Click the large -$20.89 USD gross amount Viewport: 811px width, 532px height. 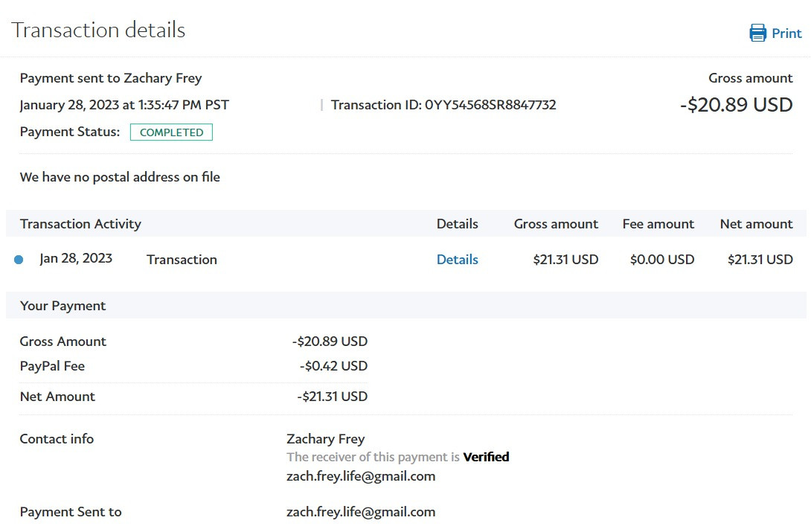click(736, 105)
